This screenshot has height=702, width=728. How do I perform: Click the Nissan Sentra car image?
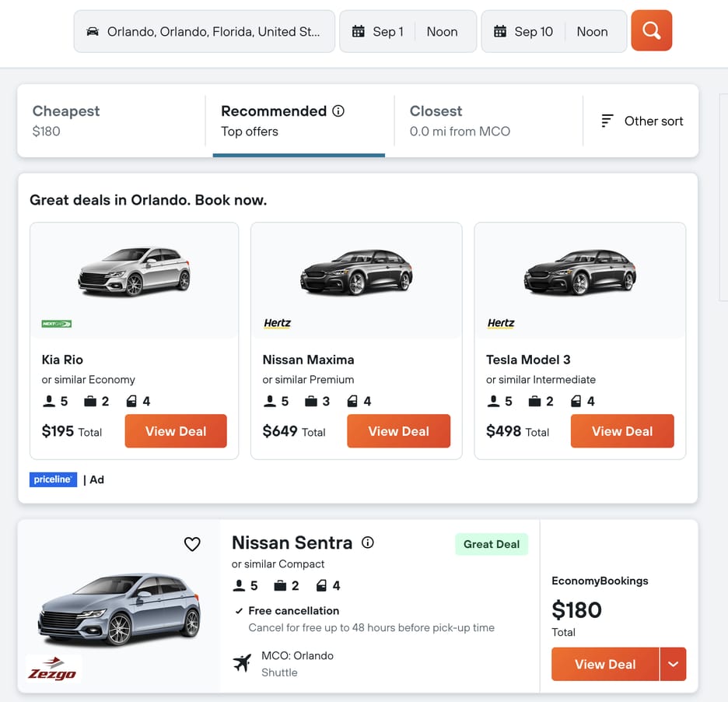tap(118, 609)
